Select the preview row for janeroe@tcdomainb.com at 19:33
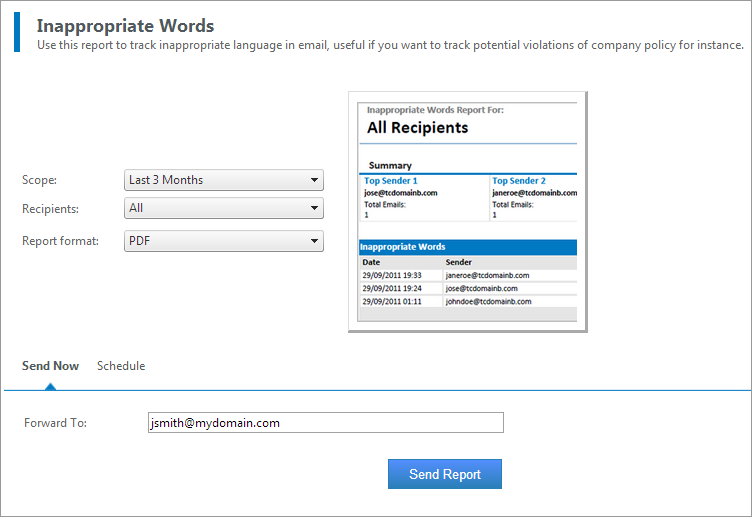 [x=467, y=275]
